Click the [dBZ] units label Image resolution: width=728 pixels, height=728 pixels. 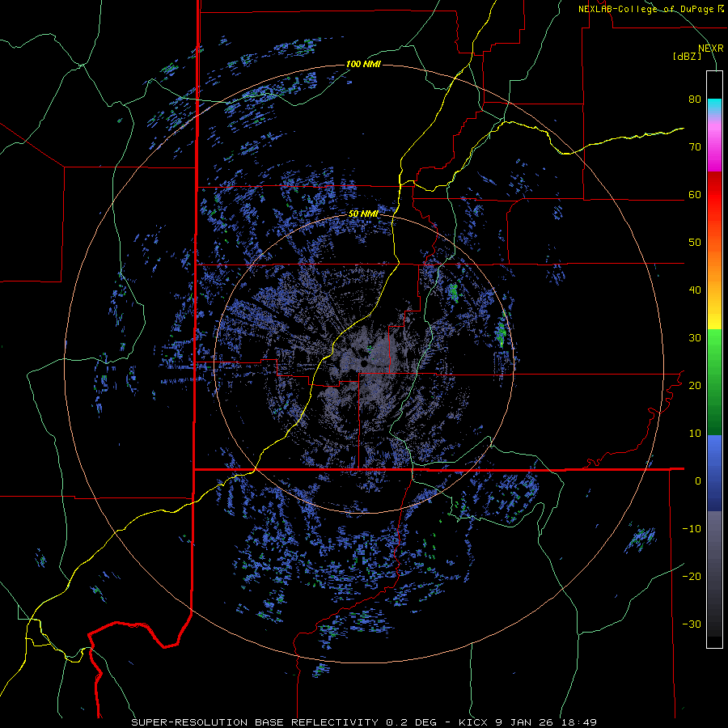pos(687,56)
